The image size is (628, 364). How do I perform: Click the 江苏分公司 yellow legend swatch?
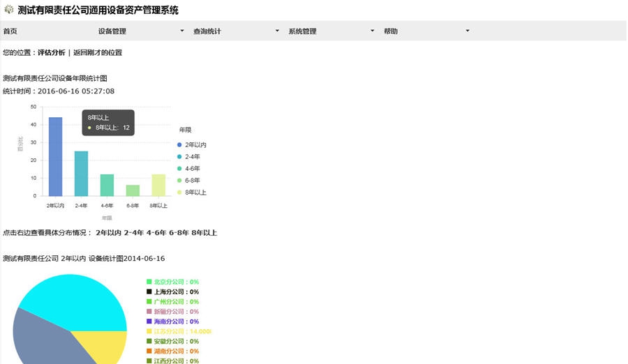pyautogui.click(x=149, y=331)
